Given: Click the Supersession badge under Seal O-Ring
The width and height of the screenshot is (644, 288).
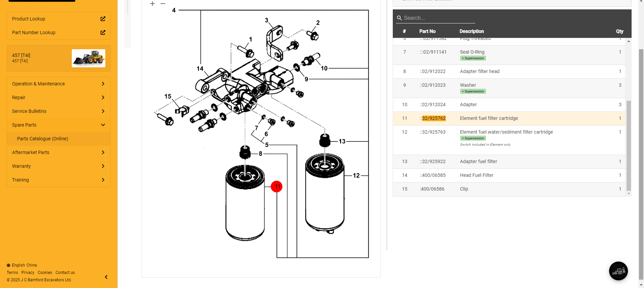Looking at the screenshot, I should point(473,58).
